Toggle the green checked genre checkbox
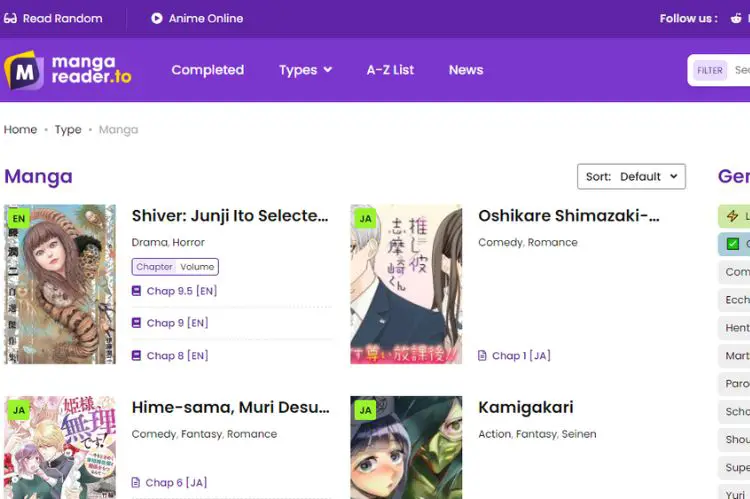 (x=733, y=244)
